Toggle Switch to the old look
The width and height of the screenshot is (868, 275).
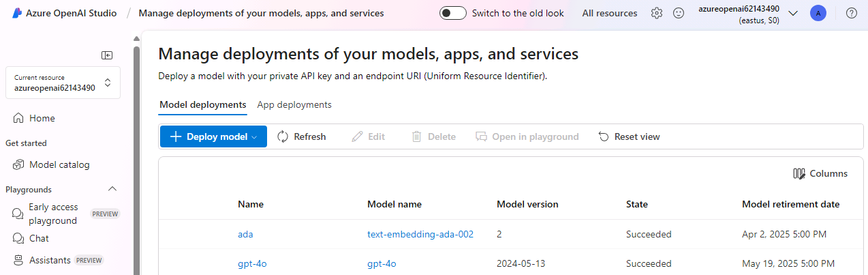[x=453, y=13]
